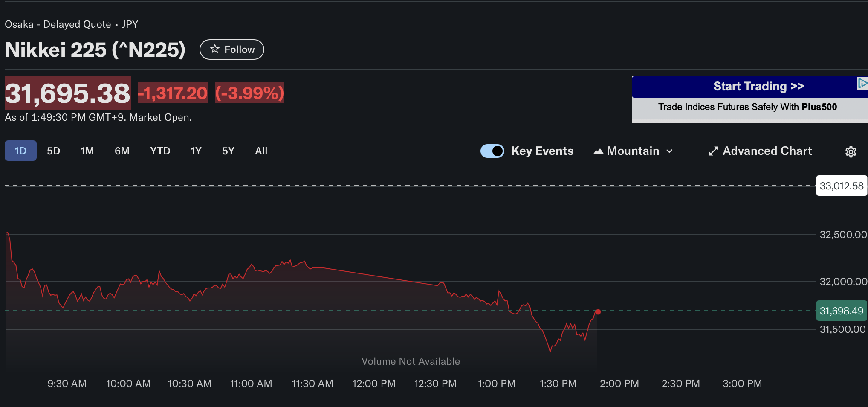Click the As of 1:49:30 PM timestamp
The image size is (868, 407).
[x=98, y=117]
